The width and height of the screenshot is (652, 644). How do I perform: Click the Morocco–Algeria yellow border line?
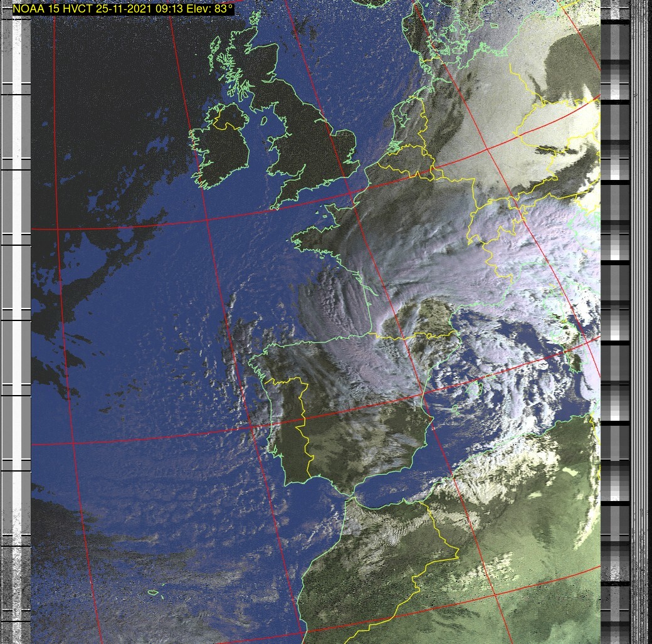(439, 533)
